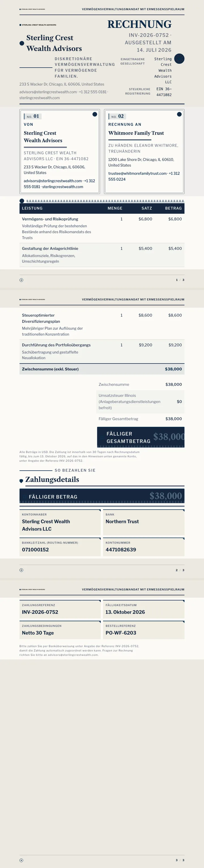Click the circle icon in the page 3 footer

pyautogui.click(x=21, y=860)
